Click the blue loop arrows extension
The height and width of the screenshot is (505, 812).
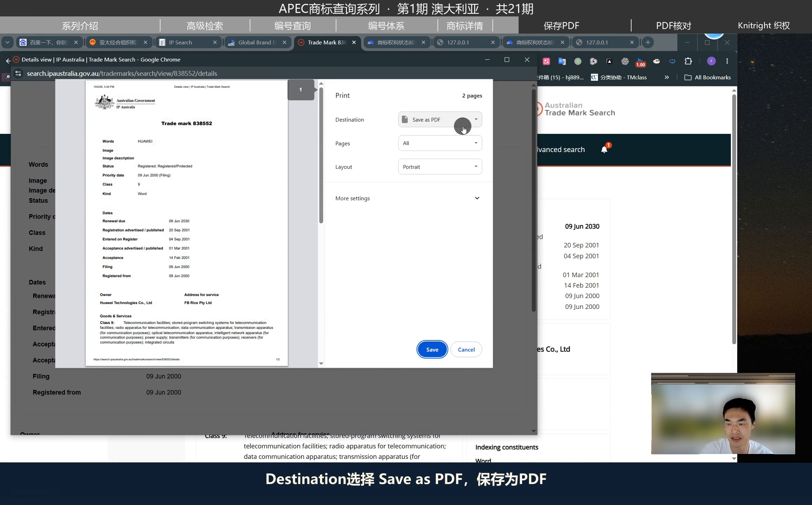pos(672,62)
